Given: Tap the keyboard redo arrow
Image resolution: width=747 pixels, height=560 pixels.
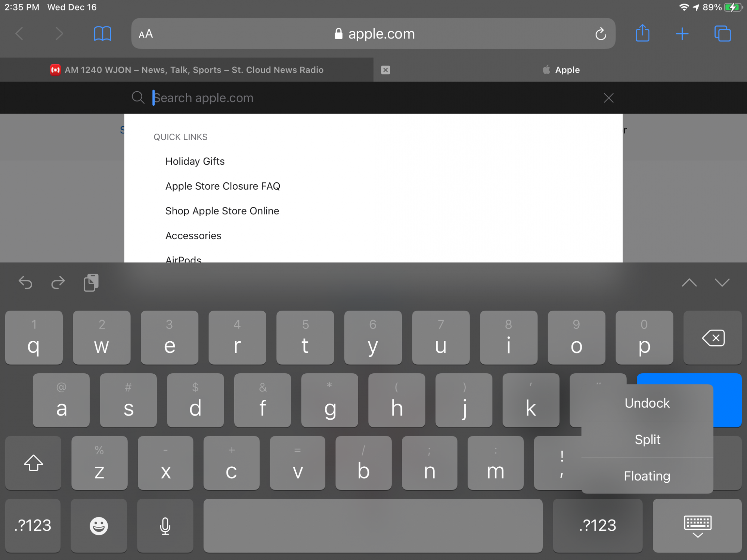Looking at the screenshot, I should 58,283.
